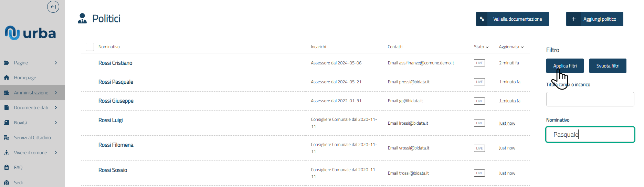
Task: Open the Homepage menu item
Action: pyautogui.click(x=25, y=77)
